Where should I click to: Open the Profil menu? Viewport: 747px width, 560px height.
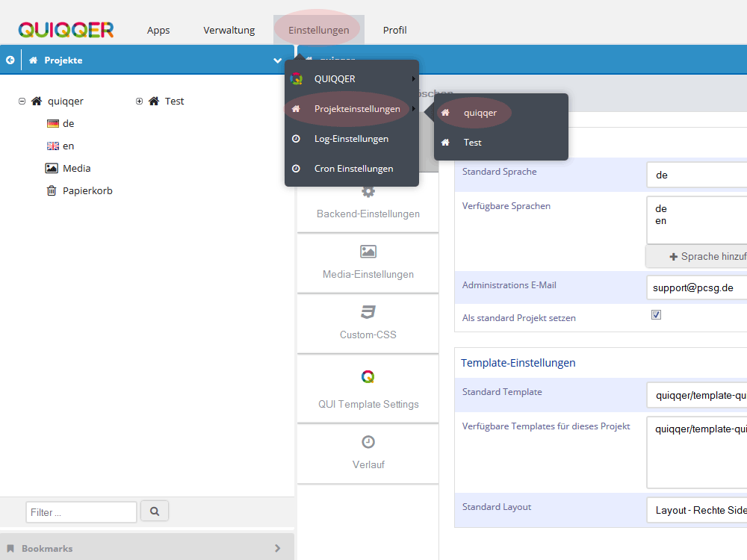[x=395, y=30]
